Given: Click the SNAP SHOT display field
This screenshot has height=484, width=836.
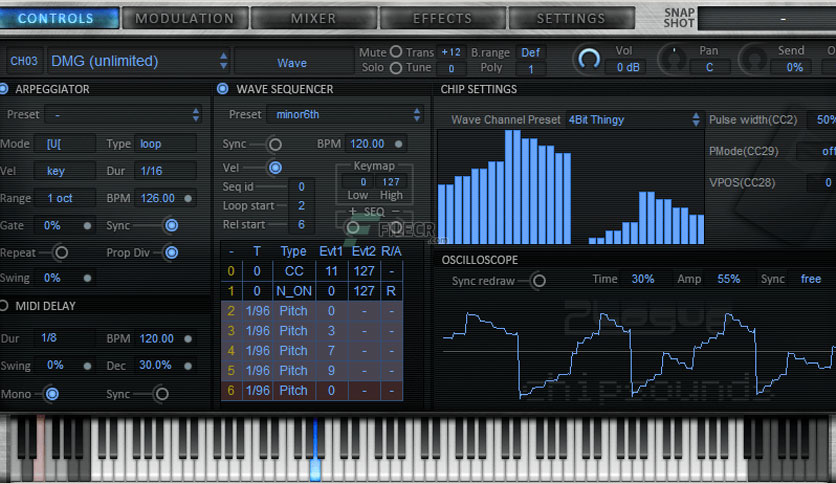Looking at the screenshot, I should point(767,19).
